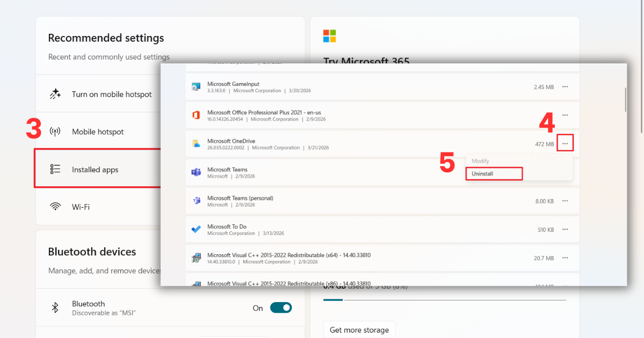This screenshot has height=338, width=644.
Task: Click the 510 KB size value
Action: (x=546, y=230)
